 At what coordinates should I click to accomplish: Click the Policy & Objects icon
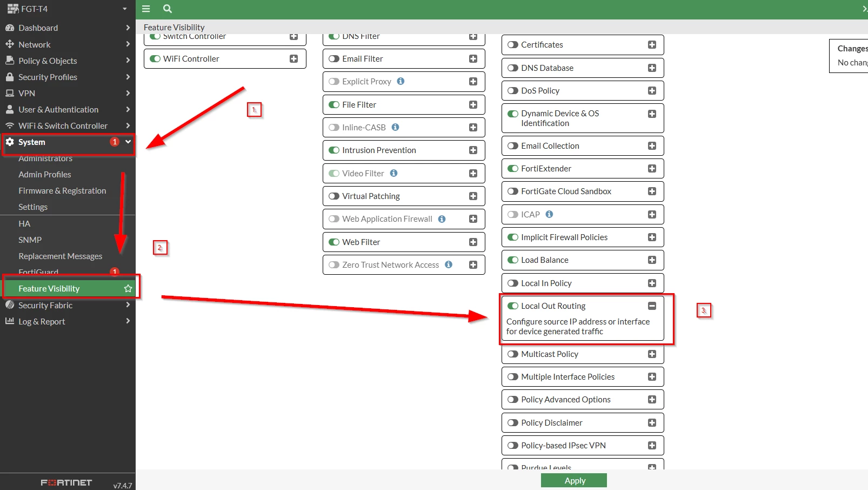pos(10,61)
